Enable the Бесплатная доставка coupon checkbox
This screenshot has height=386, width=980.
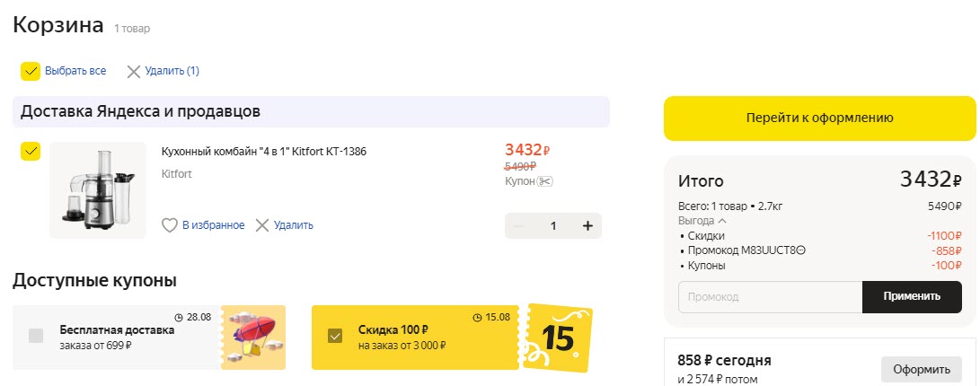click(36, 336)
